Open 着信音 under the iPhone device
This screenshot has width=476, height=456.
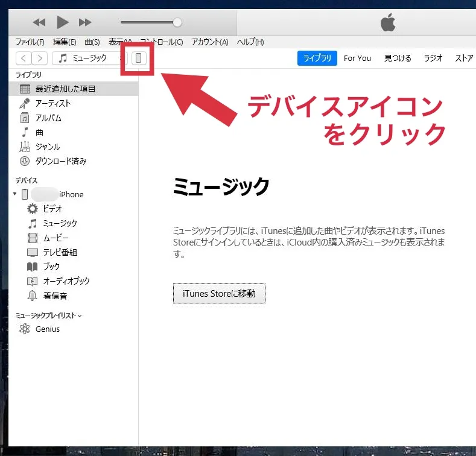click(55, 295)
